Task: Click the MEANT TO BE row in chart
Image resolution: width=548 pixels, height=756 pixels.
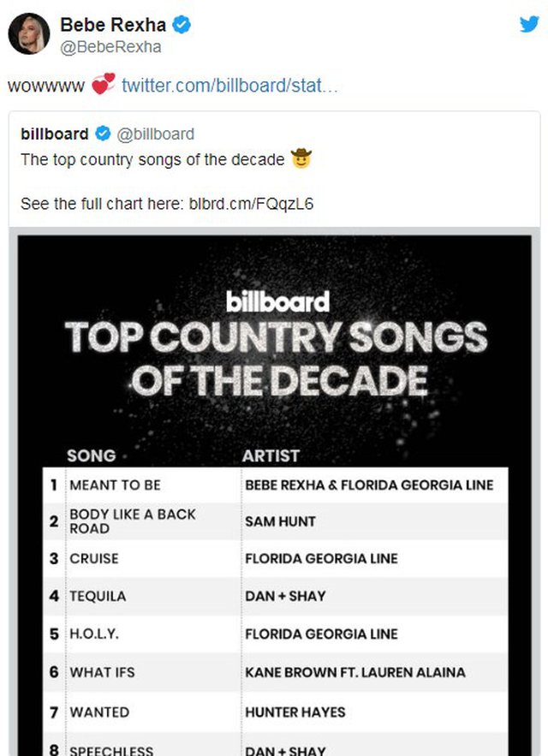Action: (x=276, y=485)
